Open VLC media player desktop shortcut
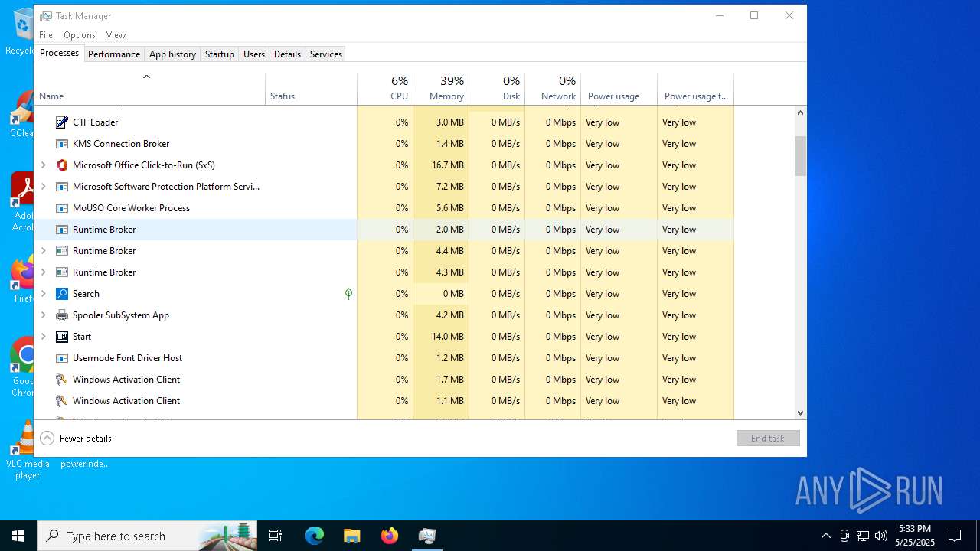This screenshot has height=551, width=980. (28, 449)
